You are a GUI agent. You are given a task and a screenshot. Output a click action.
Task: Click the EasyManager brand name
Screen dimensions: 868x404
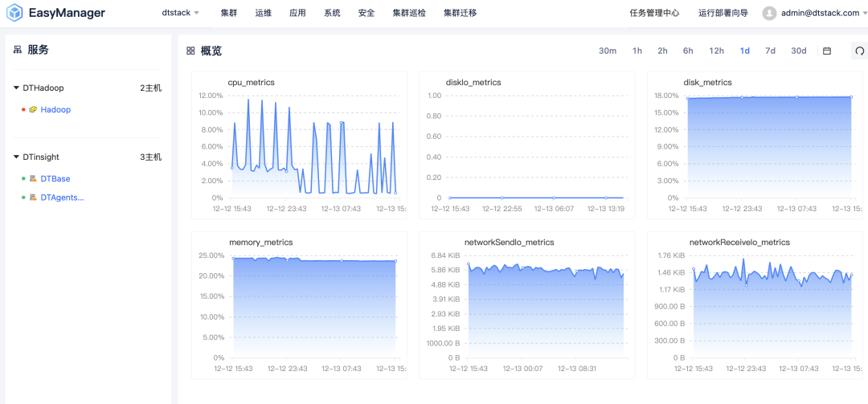click(x=66, y=13)
